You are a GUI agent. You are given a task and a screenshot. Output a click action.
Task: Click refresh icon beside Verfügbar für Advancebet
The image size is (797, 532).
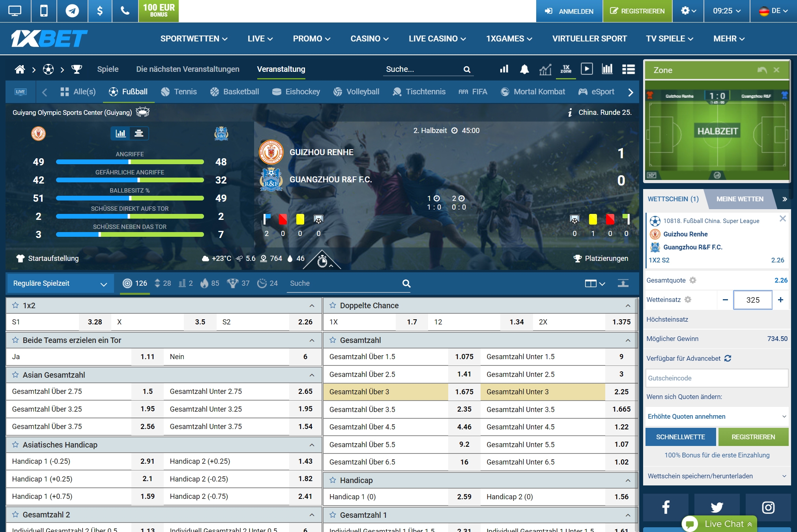[x=728, y=358]
